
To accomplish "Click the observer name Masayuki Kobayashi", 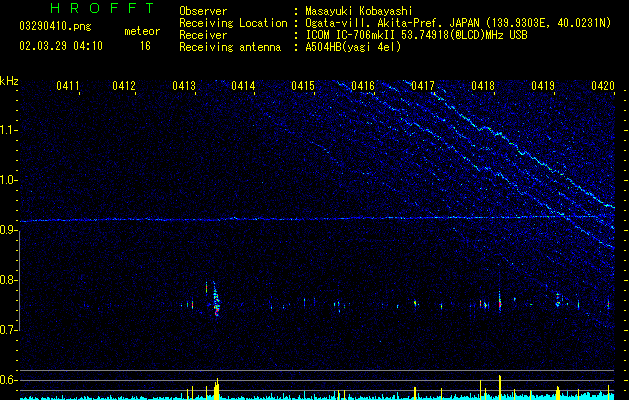I will coord(359,11).
